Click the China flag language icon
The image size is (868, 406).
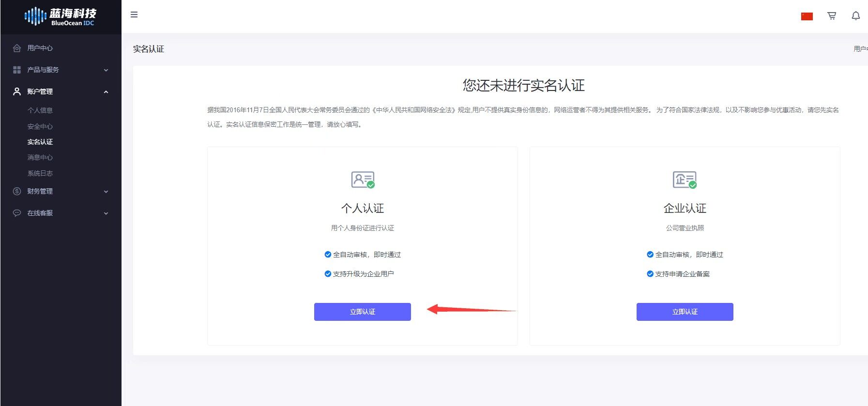click(807, 16)
